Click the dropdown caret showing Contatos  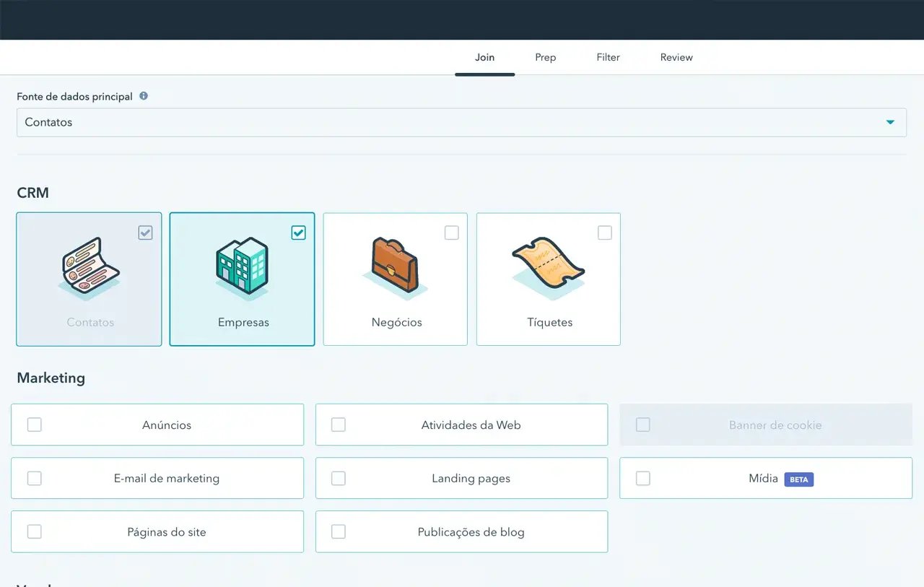pyautogui.click(x=890, y=122)
